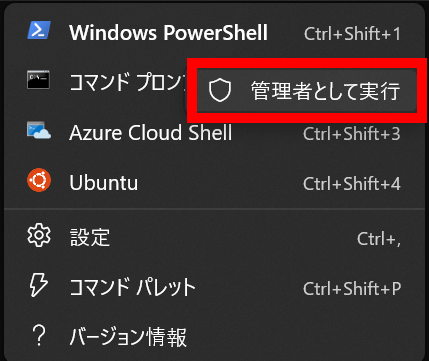
Task: Click the question mark version info icon
Action: (x=39, y=336)
